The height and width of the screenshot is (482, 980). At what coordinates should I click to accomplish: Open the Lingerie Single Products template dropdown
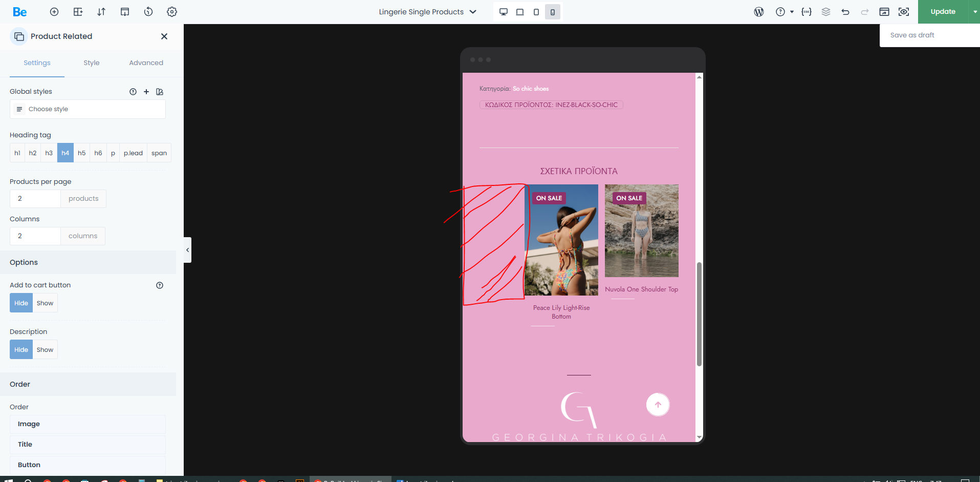pos(427,12)
